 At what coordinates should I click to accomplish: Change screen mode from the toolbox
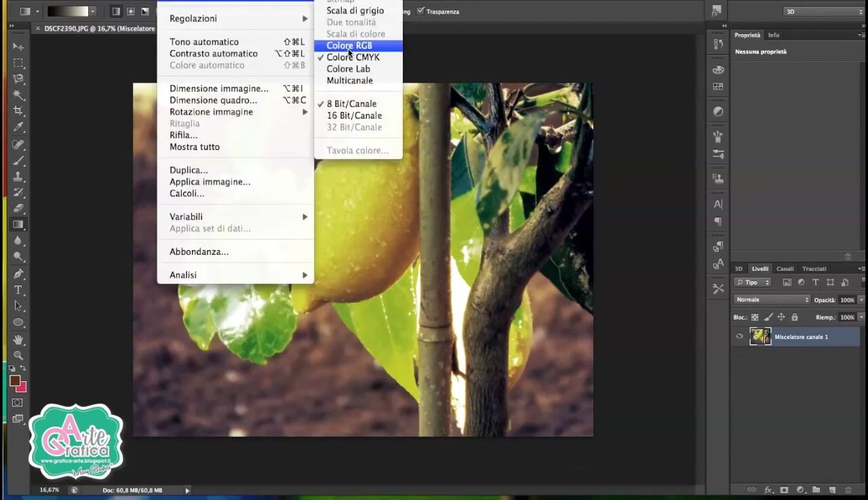(18, 419)
